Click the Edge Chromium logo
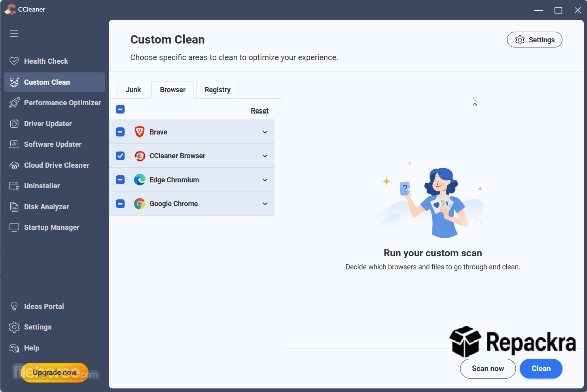This screenshot has width=587, height=392. 140,180
